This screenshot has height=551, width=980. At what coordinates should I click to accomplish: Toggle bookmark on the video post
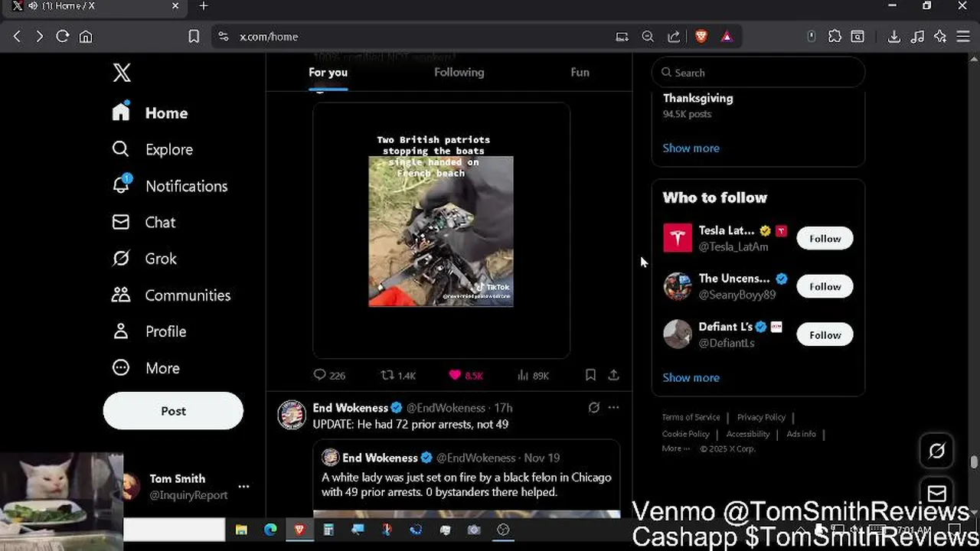coord(590,375)
